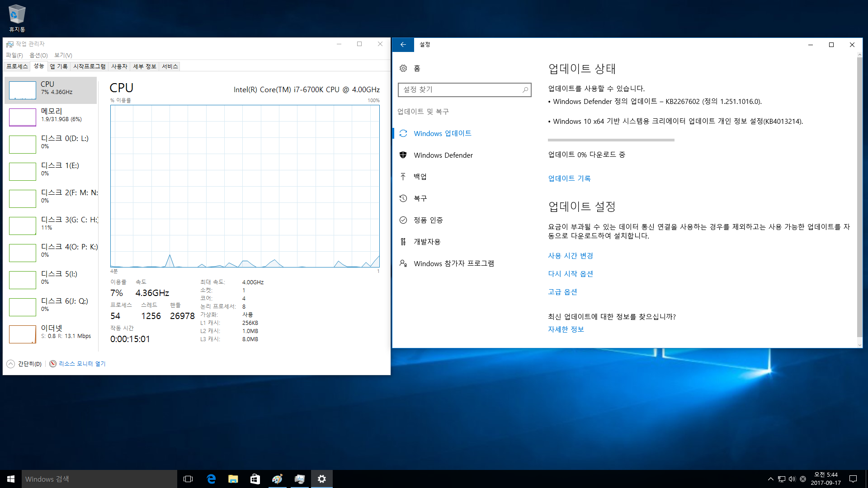Select 디스크 1(E:) performance item
The width and height of the screenshot is (868, 488).
(51, 171)
